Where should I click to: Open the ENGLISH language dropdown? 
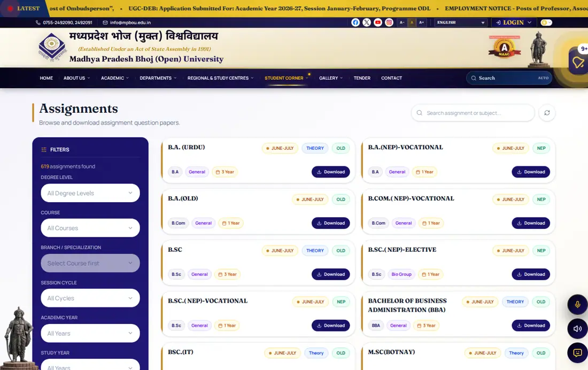tap(460, 22)
